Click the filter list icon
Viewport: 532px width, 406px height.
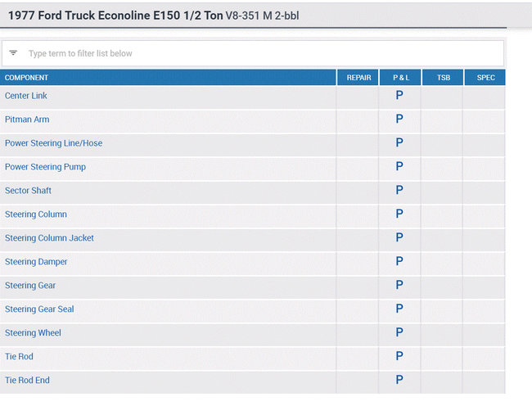[13, 53]
